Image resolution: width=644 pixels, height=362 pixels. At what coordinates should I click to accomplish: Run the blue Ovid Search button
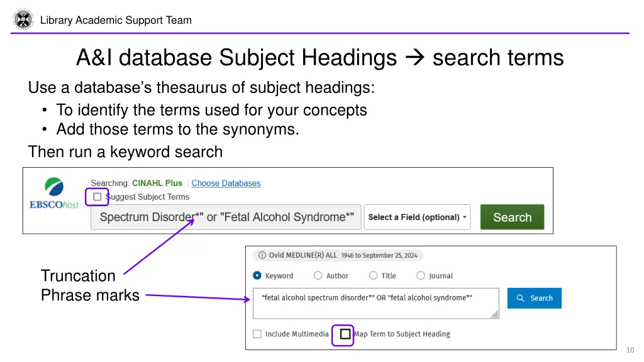tap(535, 298)
